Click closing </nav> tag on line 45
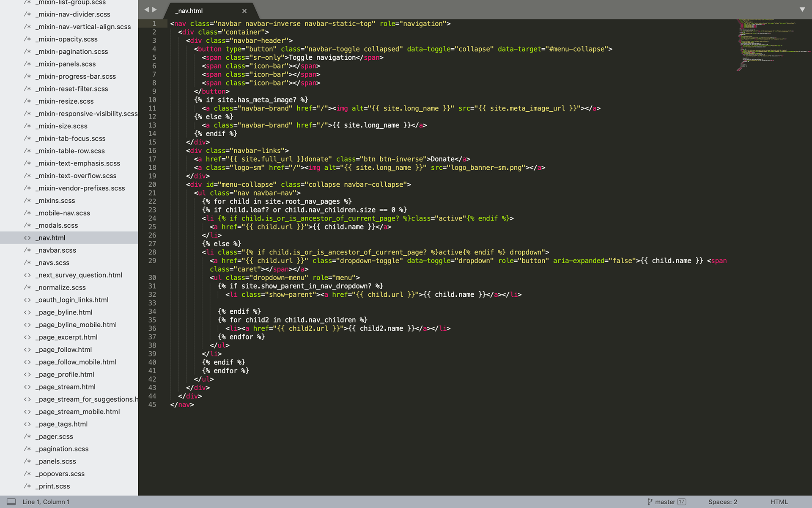The width and height of the screenshot is (812, 508). 182,405
